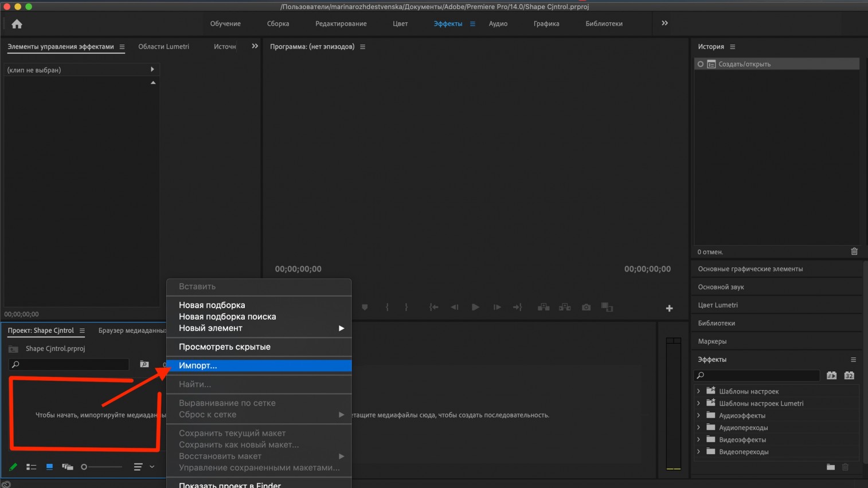Screen dimensions: 868x488
Task: Expand Видеоэффекты folder
Action: (698, 439)
